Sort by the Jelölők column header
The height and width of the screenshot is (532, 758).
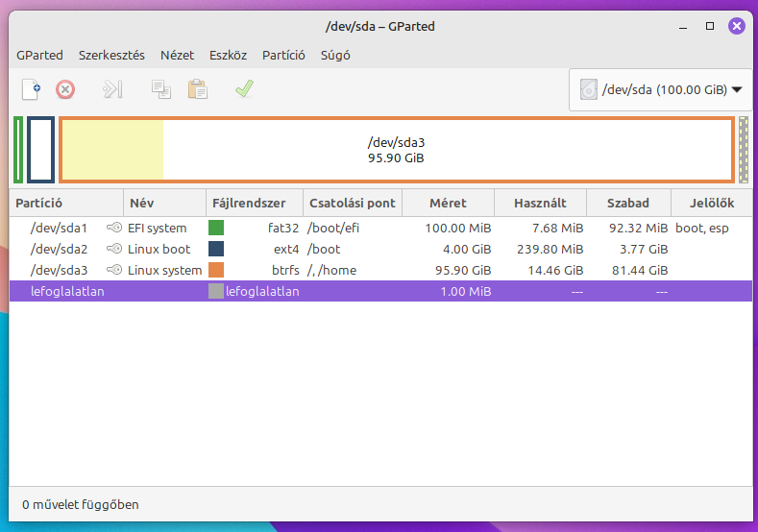712,203
